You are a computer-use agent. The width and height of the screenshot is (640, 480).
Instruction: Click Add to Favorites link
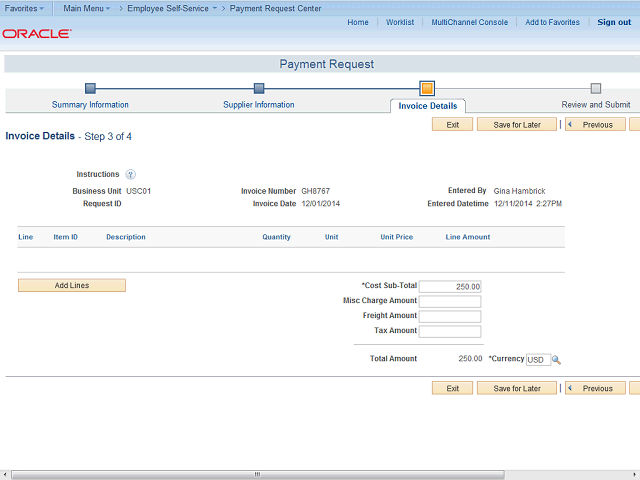(x=552, y=22)
